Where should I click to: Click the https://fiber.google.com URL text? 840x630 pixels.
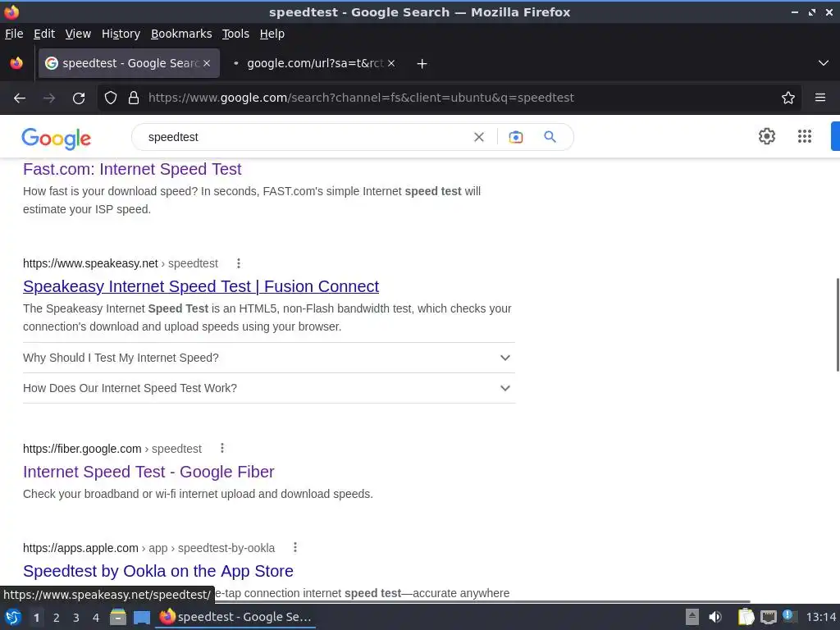[x=82, y=449]
